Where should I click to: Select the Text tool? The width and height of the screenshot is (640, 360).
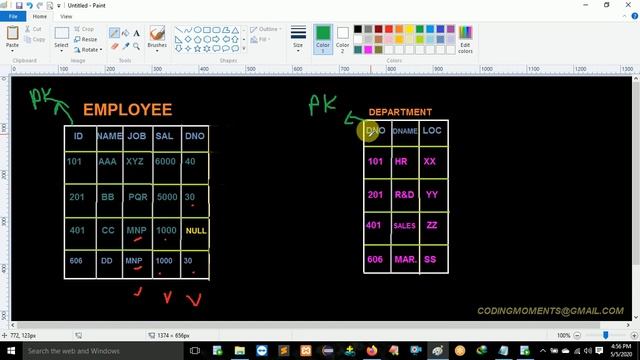tap(137, 33)
